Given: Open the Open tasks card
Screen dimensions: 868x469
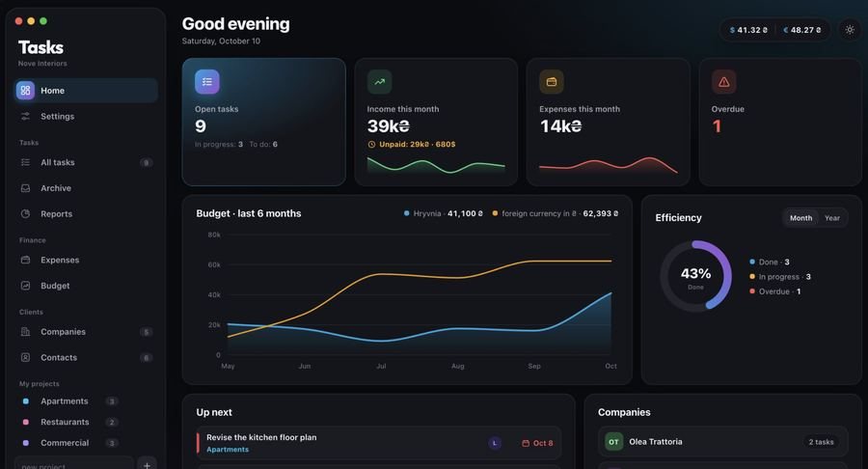Looking at the screenshot, I should pos(264,122).
